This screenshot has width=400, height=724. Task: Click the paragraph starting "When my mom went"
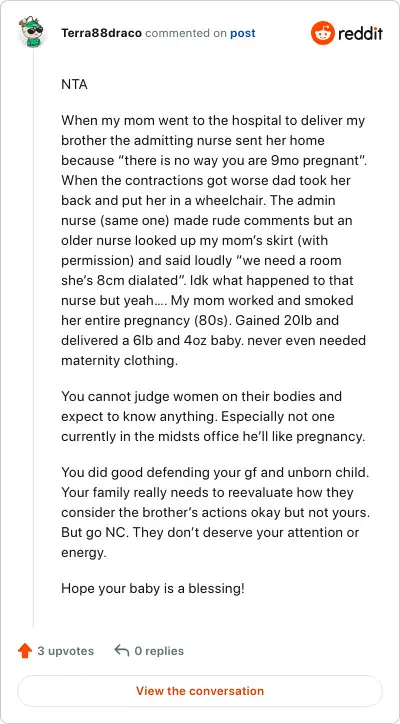(213, 241)
